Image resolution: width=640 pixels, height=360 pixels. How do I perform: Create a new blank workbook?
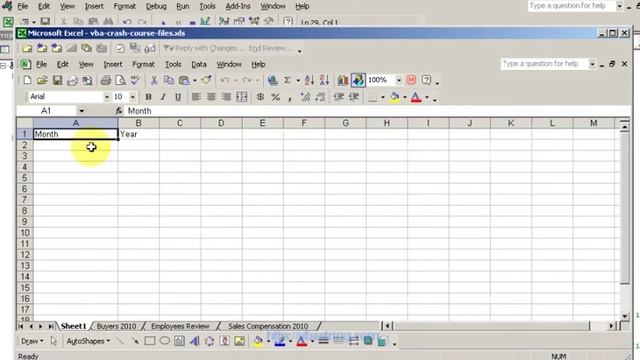(27, 80)
